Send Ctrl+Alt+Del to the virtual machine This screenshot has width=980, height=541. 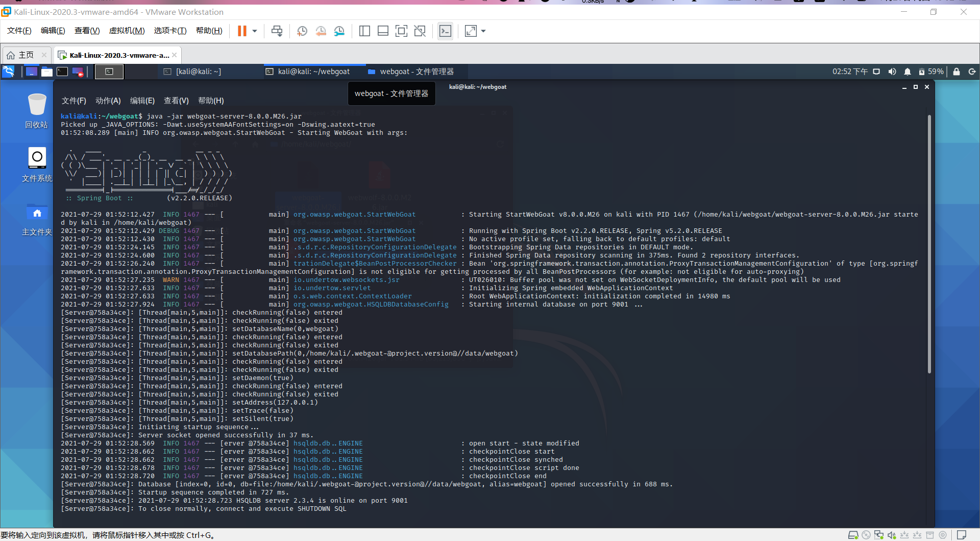[277, 31]
